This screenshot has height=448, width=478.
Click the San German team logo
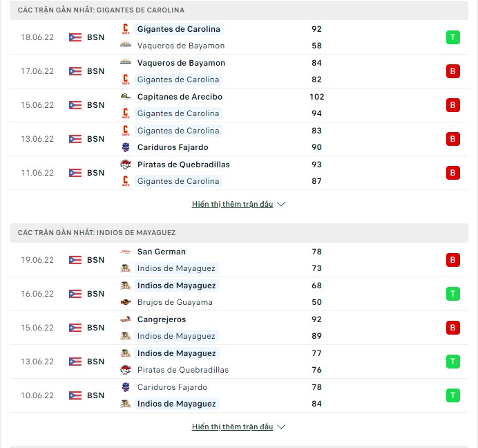125,252
